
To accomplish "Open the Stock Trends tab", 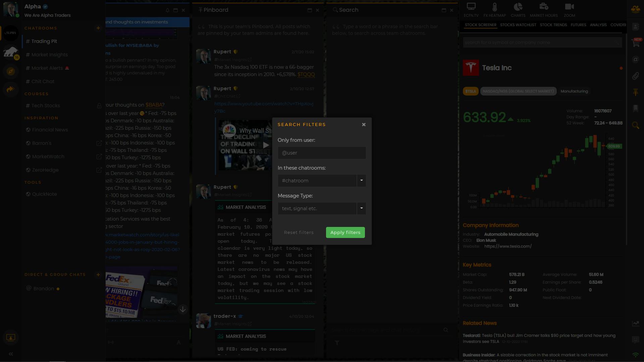I will (x=553, y=25).
